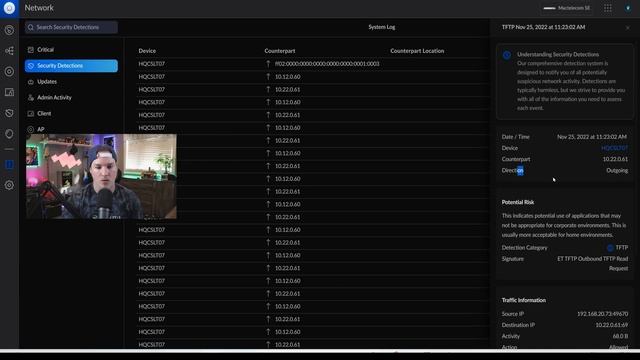
Task: Select the Security Detections category
Action: (x=71, y=66)
